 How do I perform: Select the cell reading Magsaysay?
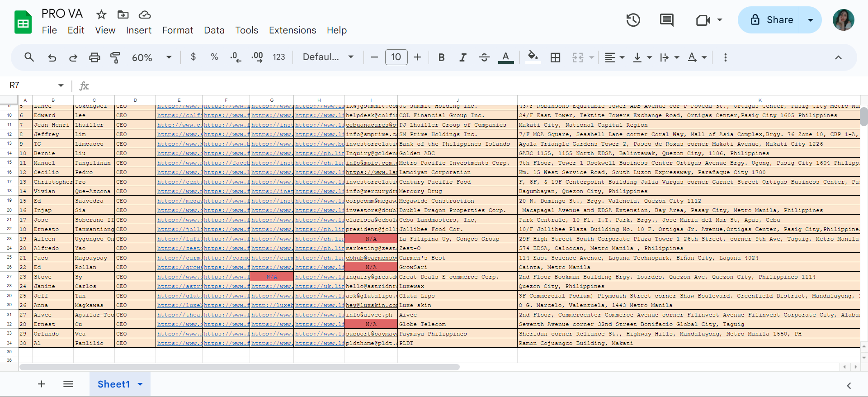pyautogui.click(x=94, y=258)
